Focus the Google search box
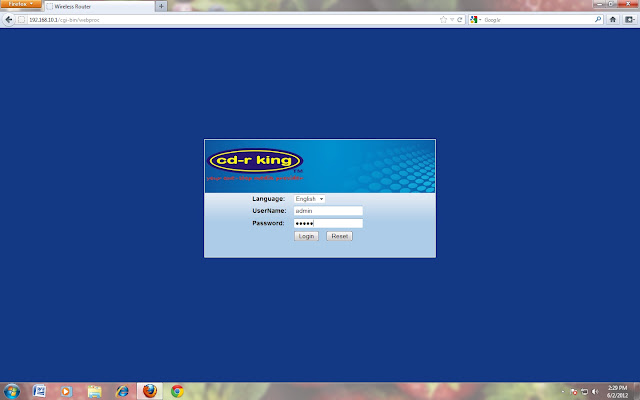The width and height of the screenshot is (640, 400). (x=538, y=20)
